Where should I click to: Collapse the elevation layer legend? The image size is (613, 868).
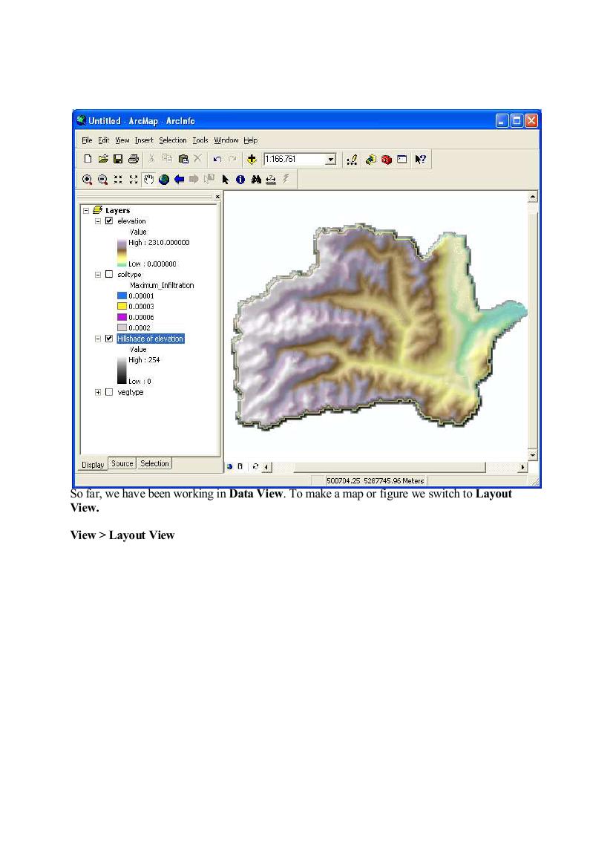98,221
